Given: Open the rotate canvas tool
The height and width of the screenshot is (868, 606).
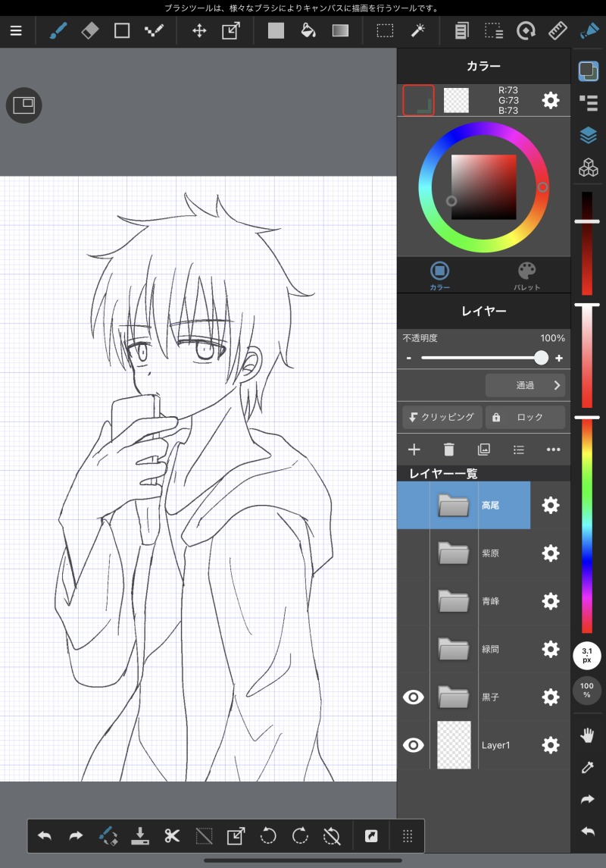Looking at the screenshot, I should click(x=525, y=30).
